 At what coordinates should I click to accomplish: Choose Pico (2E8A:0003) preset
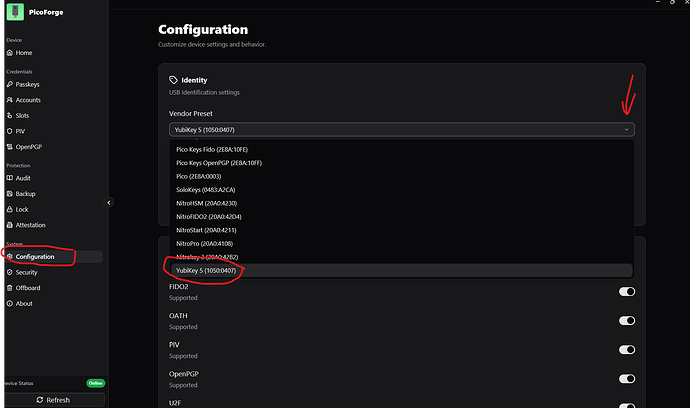pos(401,176)
